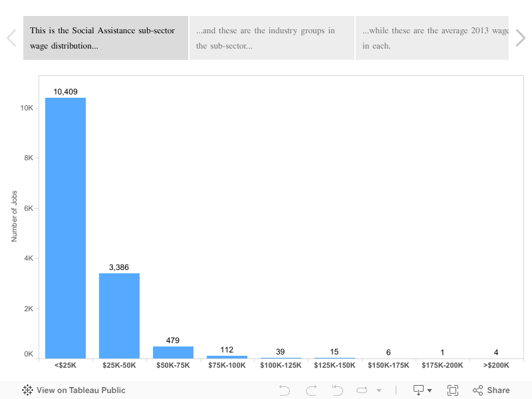Click the 3,386 value label
The width and height of the screenshot is (532, 399).
point(119,267)
